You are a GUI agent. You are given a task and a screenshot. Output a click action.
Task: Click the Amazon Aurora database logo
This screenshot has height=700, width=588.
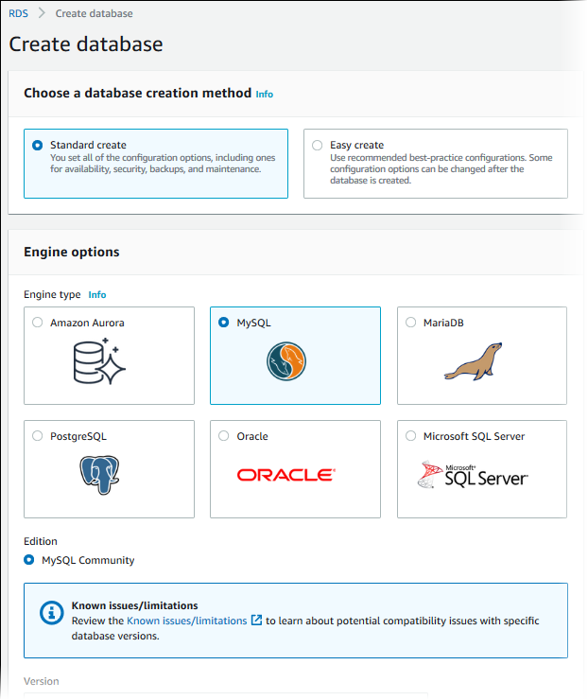[99, 361]
